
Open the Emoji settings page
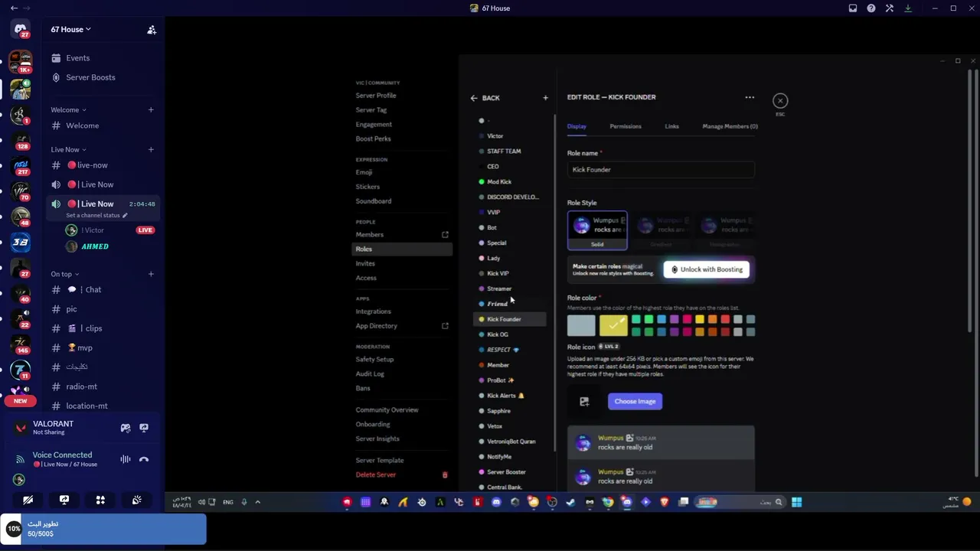pyautogui.click(x=364, y=172)
